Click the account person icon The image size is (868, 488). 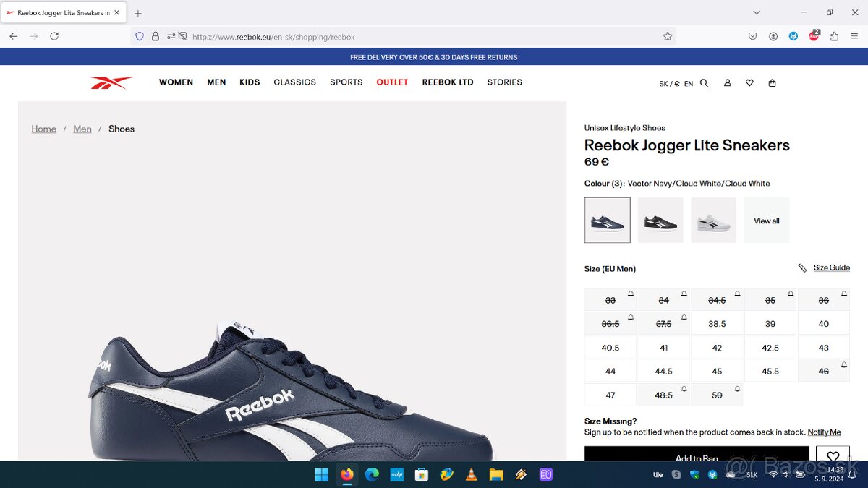point(727,83)
